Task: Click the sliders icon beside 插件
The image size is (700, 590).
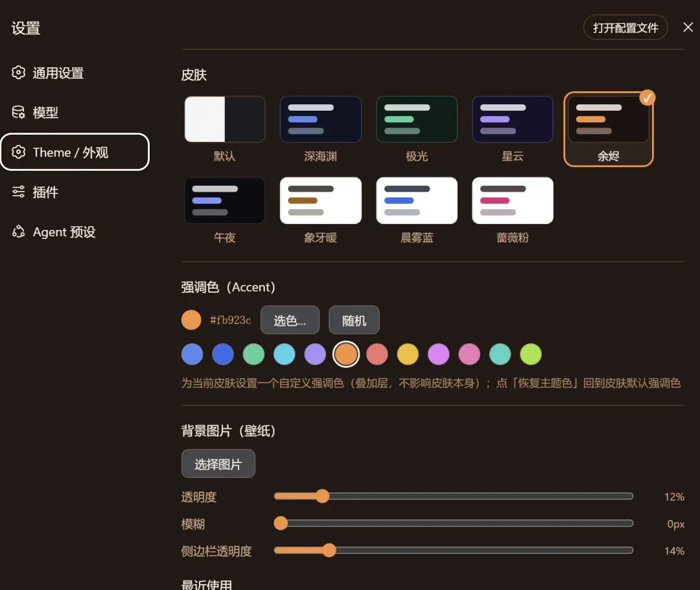Action: pyautogui.click(x=18, y=192)
